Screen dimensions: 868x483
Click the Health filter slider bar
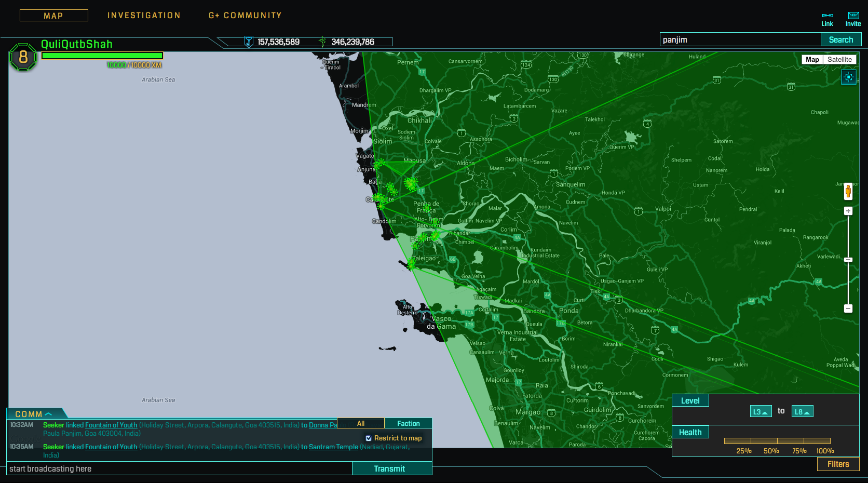click(x=777, y=441)
